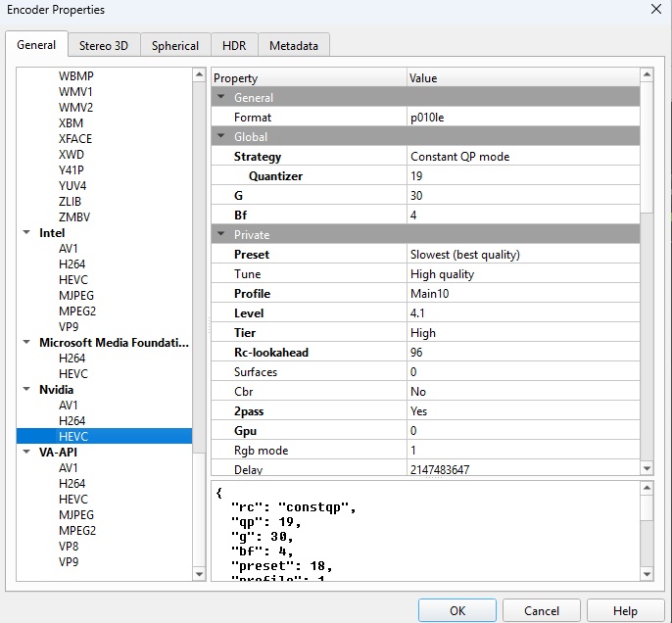This screenshot has width=672, height=623.
Task: Go to the HDR tab
Action: [234, 45]
